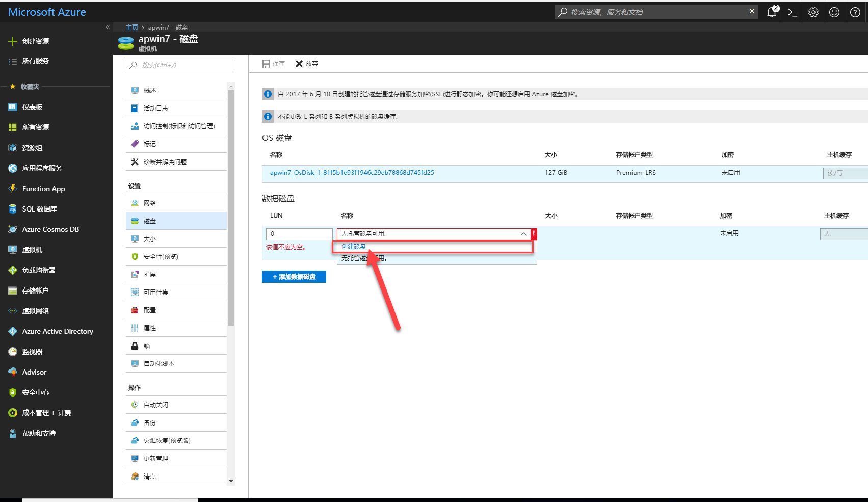Open the help question mark icon
The height and width of the screenshot is (502, 868).
pos(855,12)
